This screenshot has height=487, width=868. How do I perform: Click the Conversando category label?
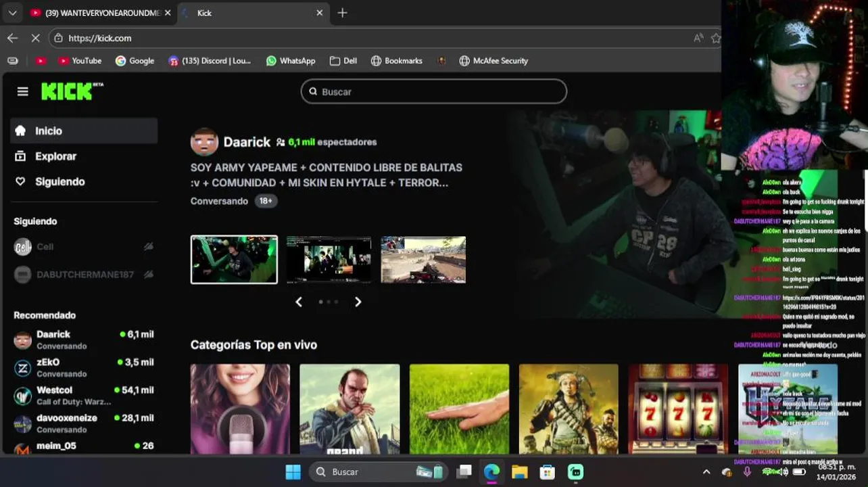(219, 201)
